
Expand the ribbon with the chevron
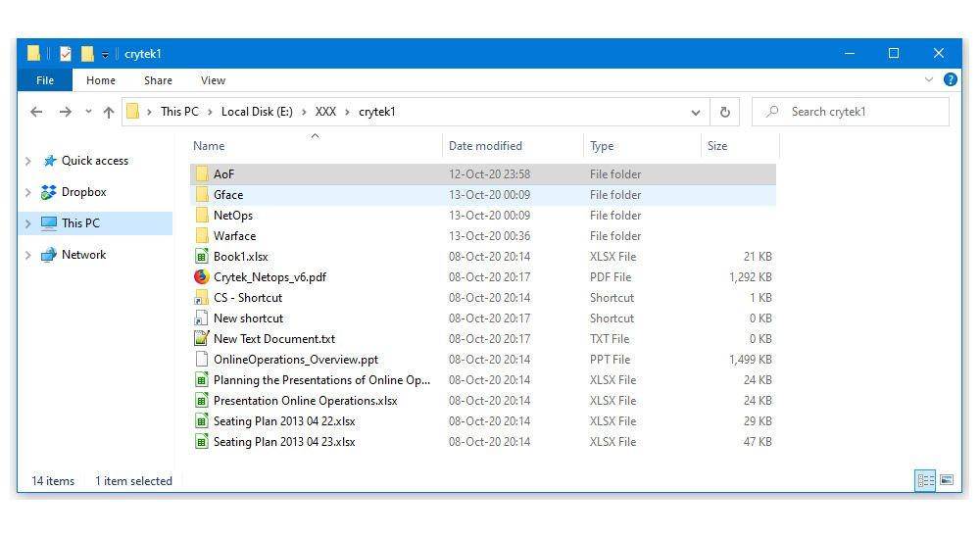pyautogui.click(x=929, y=79)
